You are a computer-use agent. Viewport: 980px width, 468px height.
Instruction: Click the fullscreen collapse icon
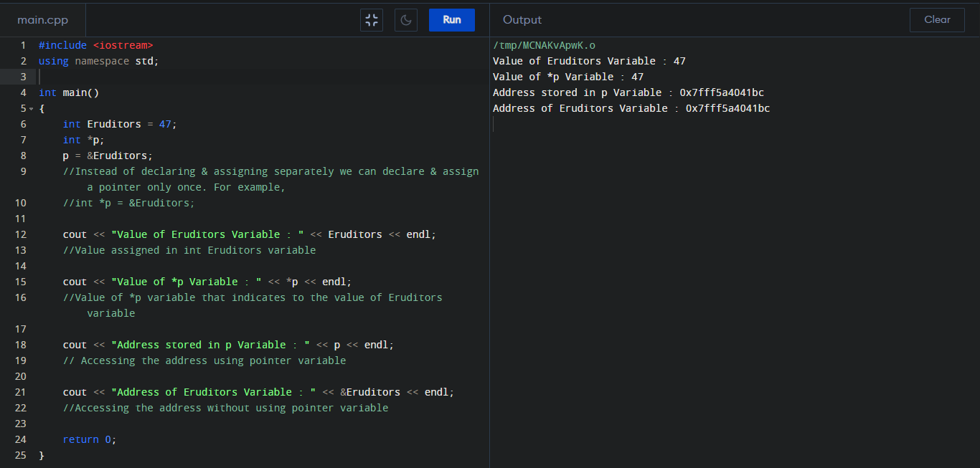[372, 20]
